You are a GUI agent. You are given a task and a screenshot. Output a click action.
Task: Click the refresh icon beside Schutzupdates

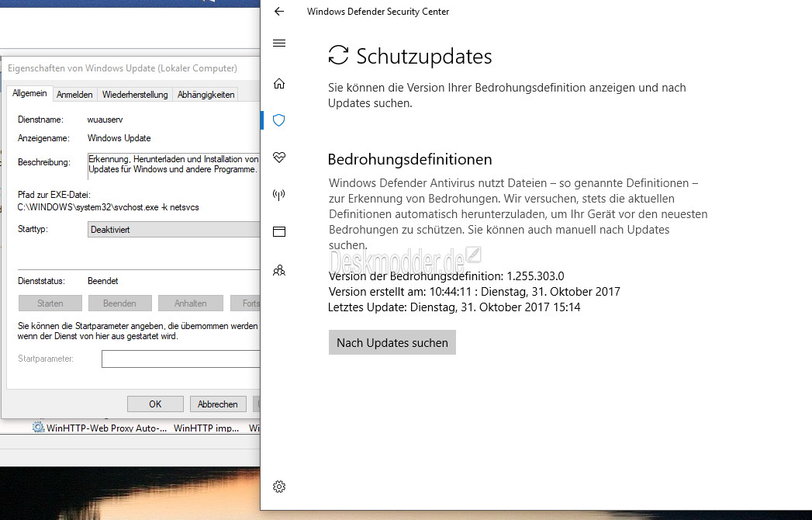338,55
